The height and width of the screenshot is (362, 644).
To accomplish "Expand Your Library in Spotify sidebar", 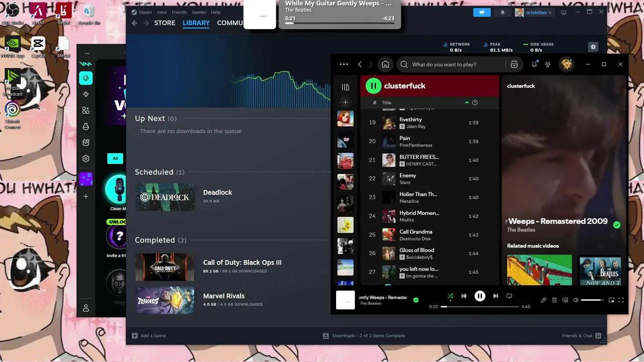I will (345, 87).
